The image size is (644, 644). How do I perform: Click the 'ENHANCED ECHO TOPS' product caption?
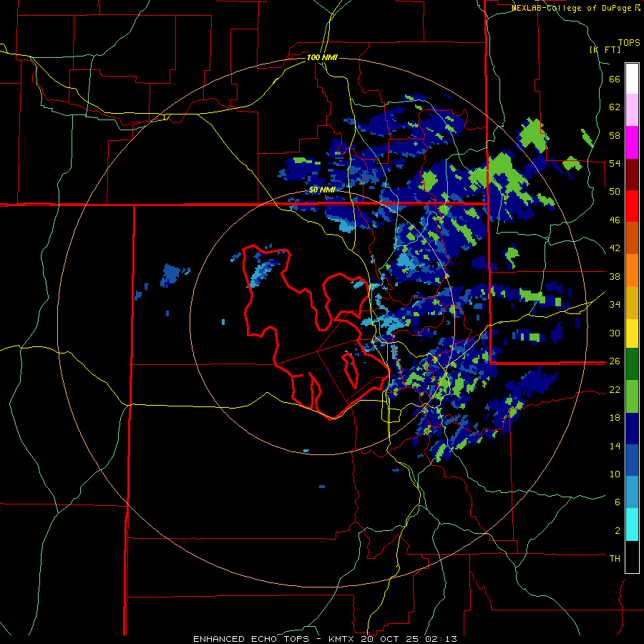point(251,639)
